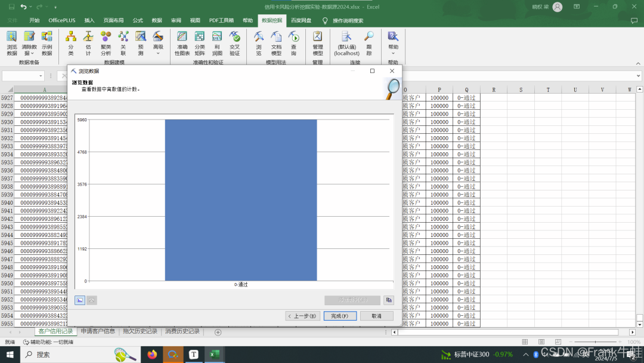
Task: Click the 交叉验证 (Cross-Validation) icon
Action: point(234,42)
